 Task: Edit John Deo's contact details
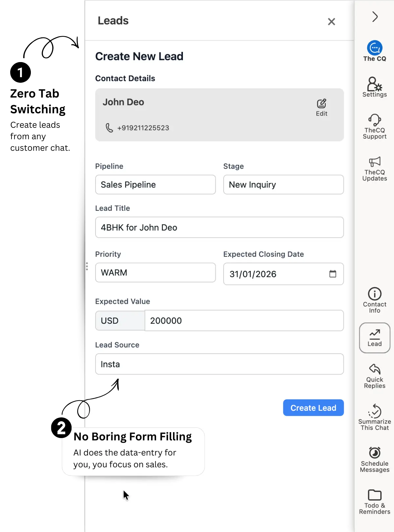[x=321, y=106]
